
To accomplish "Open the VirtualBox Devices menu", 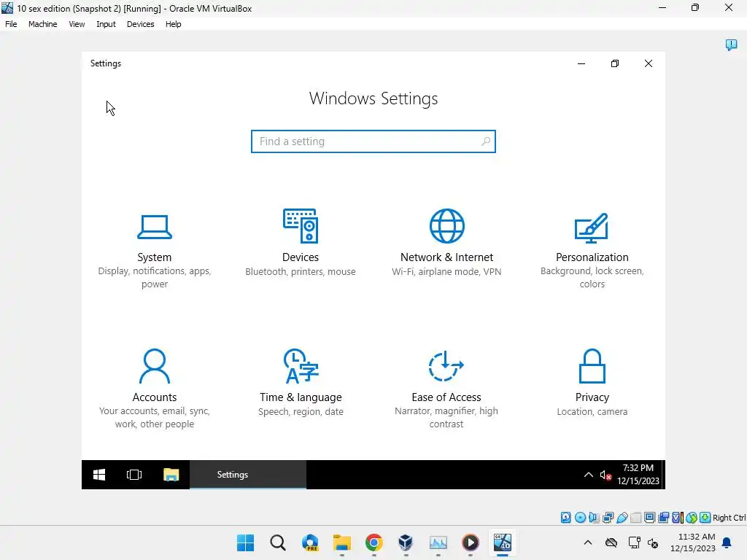I will 140,24.
